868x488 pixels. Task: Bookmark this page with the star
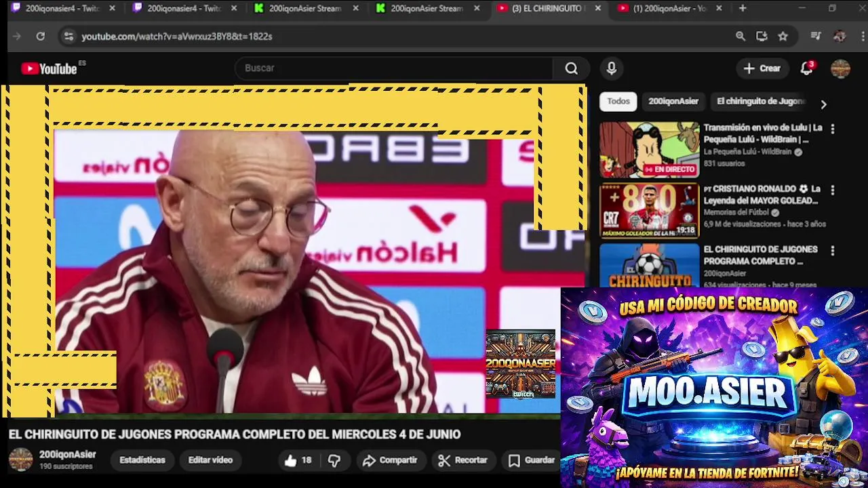(x=783, y=36)
